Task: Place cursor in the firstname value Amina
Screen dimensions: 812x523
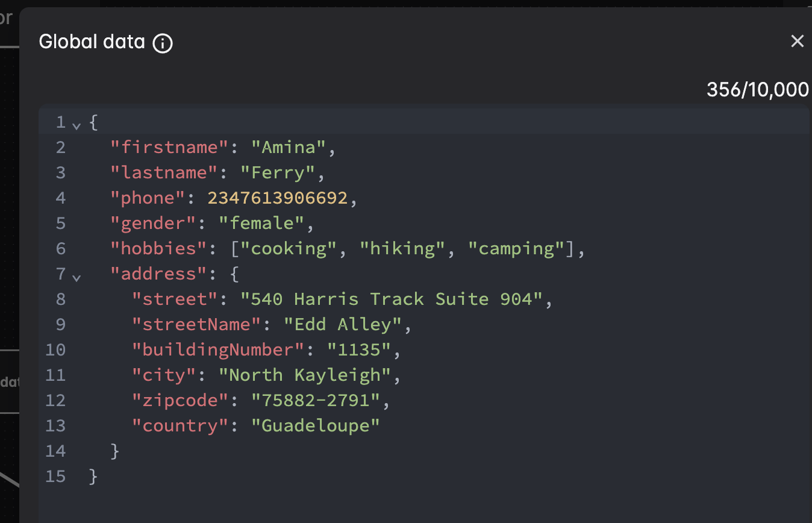Action: [x=290, y=147]
